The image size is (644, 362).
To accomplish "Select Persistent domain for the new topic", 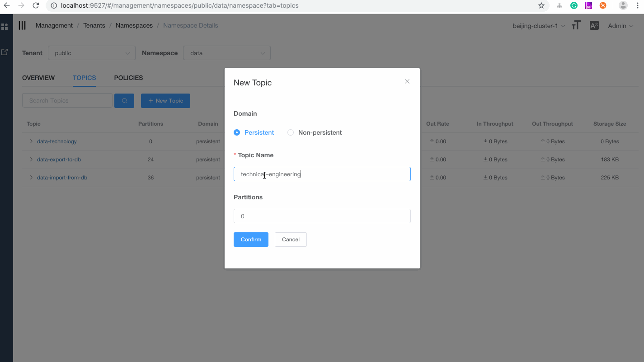I will point(237,132).
